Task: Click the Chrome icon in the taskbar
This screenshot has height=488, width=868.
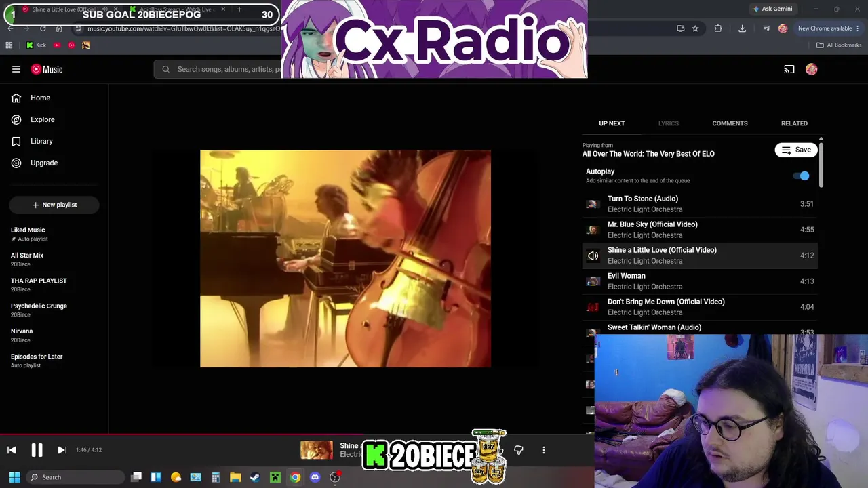Action: 295,477
